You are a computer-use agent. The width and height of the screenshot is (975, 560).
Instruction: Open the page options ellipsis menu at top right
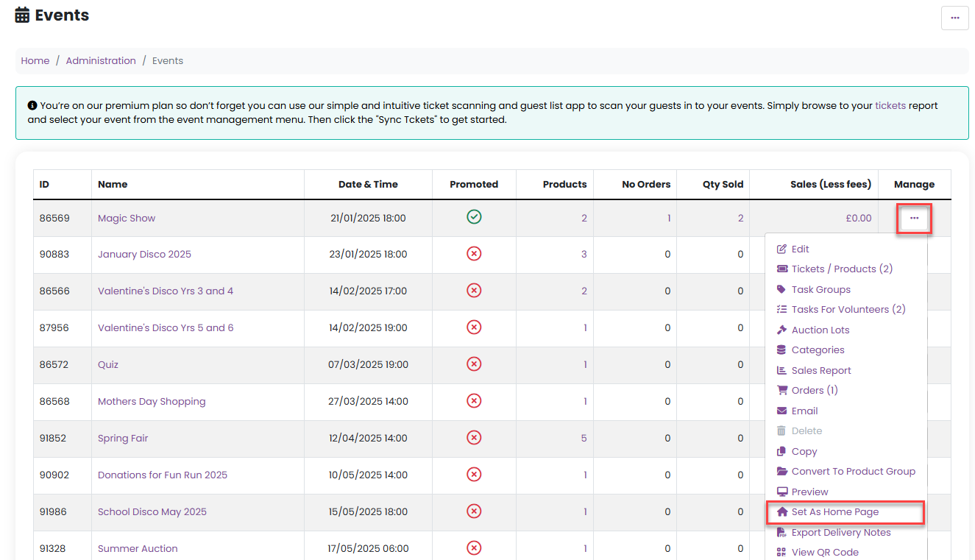click(x=954, y=18)
